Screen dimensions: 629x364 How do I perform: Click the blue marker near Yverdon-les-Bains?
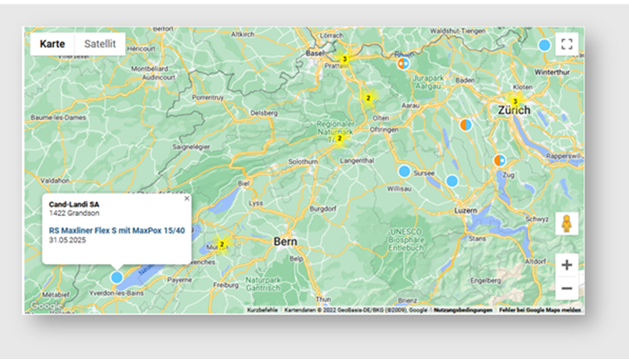pyautogui.click(x=117, y=277)
